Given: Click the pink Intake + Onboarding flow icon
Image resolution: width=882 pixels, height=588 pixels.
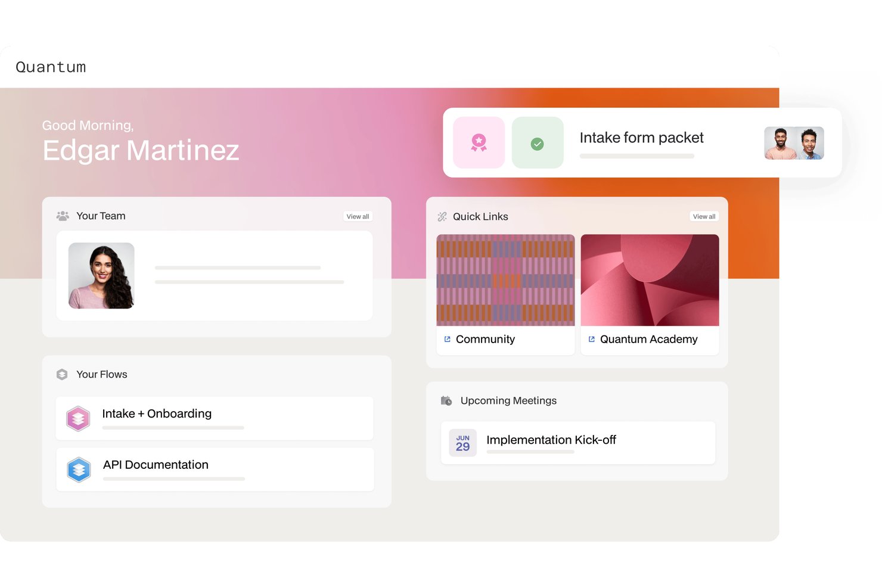Looking at the screenshot, I should pos(78,419).
